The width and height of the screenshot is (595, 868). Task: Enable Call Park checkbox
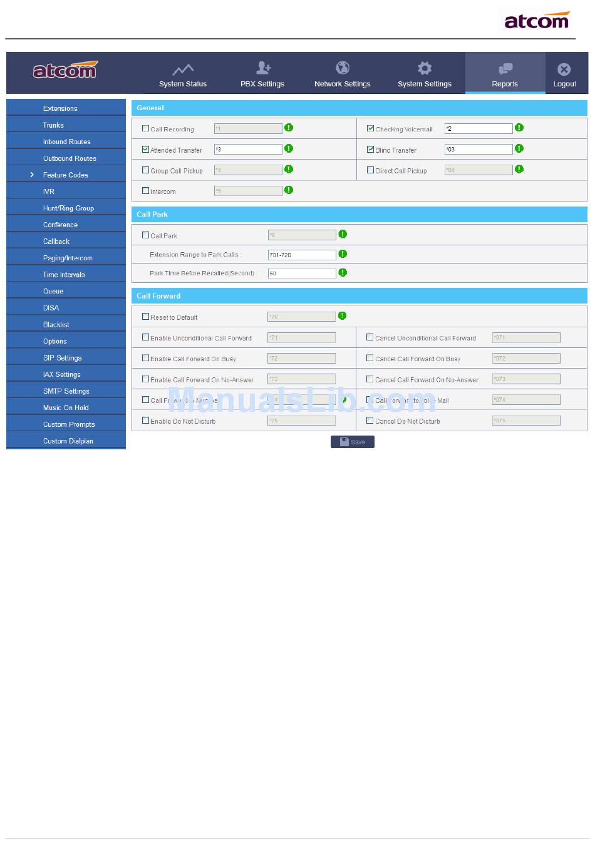click(x=145, y=235)
